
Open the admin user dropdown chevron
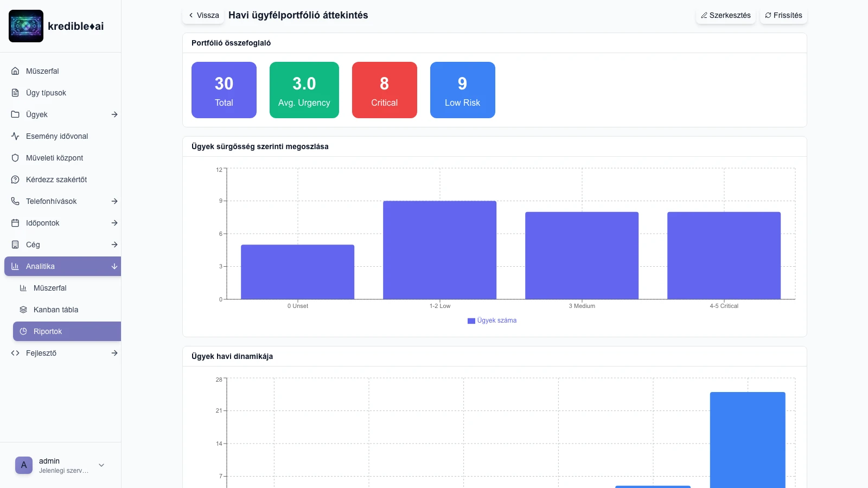[101, 465]
